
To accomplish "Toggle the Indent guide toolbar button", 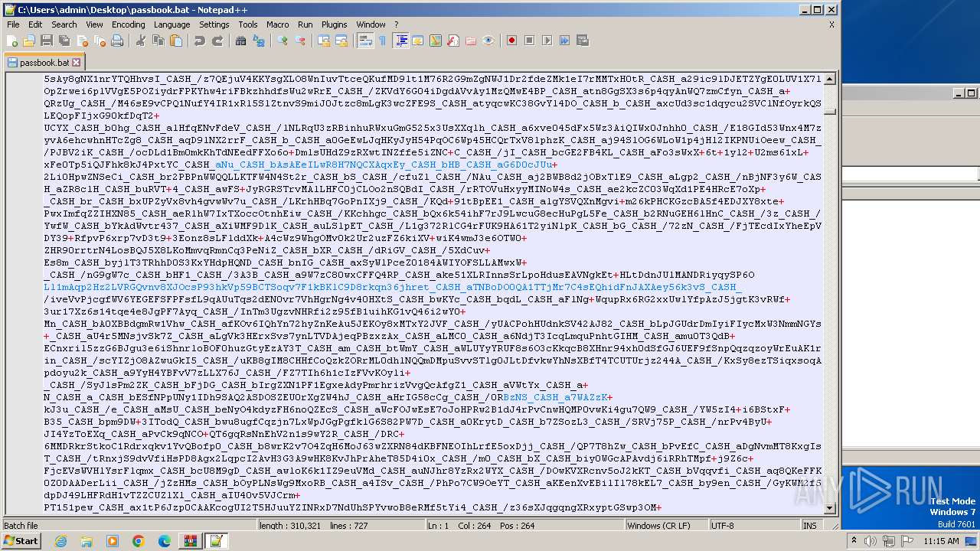I will click(x=400, y=41).
